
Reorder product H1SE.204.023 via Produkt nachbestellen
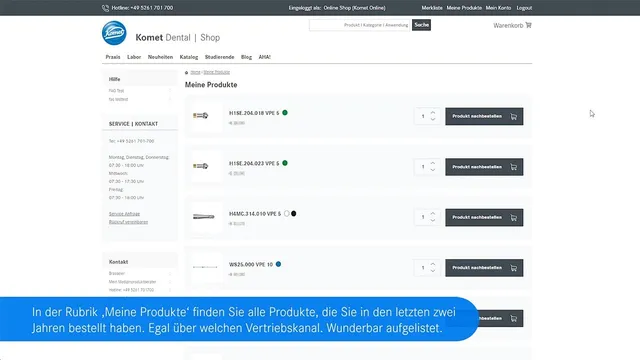[484, 167]
